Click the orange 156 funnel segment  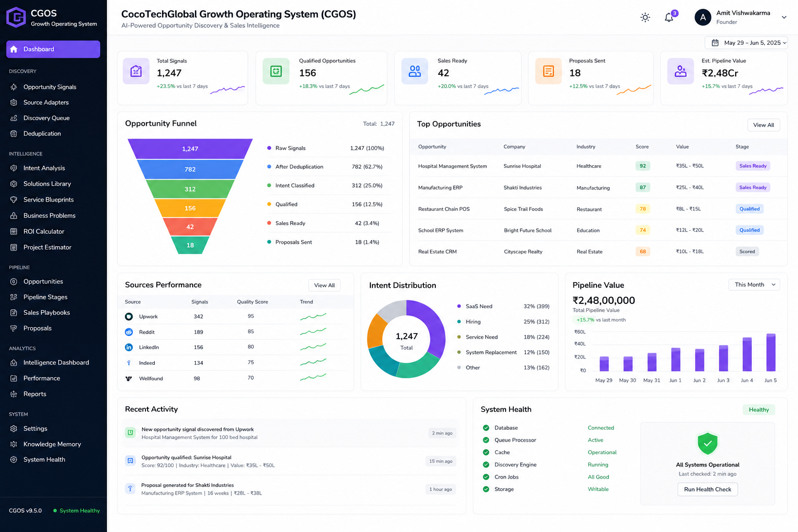190,208
